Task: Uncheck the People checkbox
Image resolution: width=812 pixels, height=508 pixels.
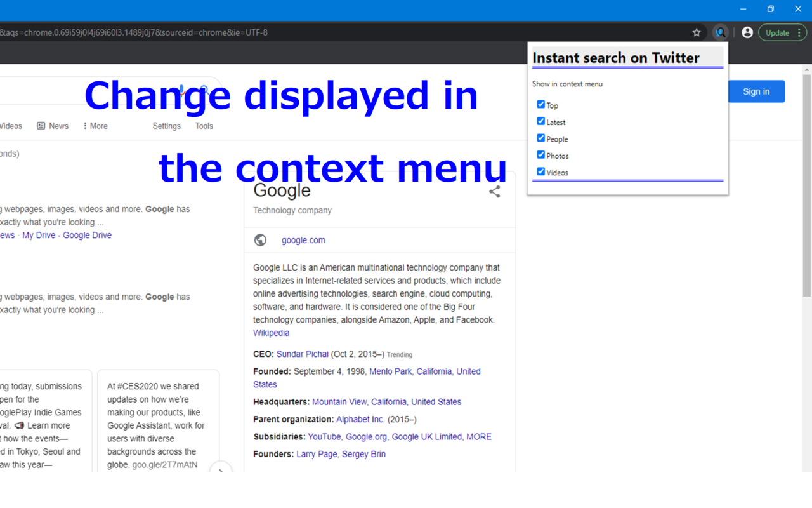Action: (540, 138)
